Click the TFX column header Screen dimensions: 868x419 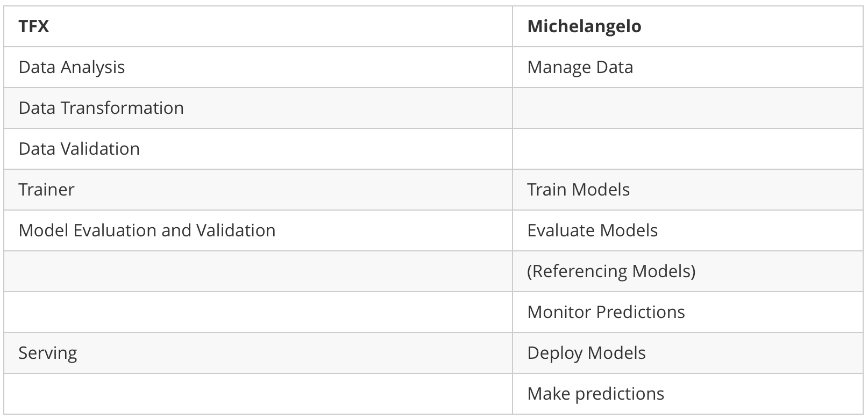(x=34, y=26)
